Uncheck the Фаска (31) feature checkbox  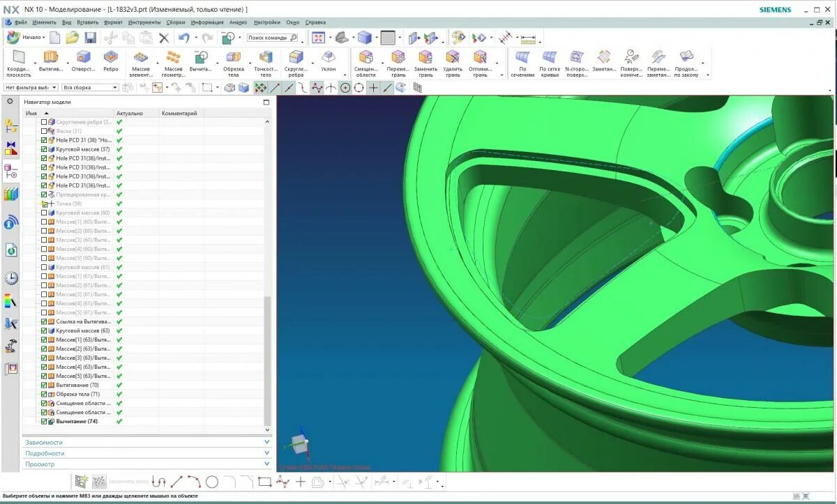(x=43, y=130)
